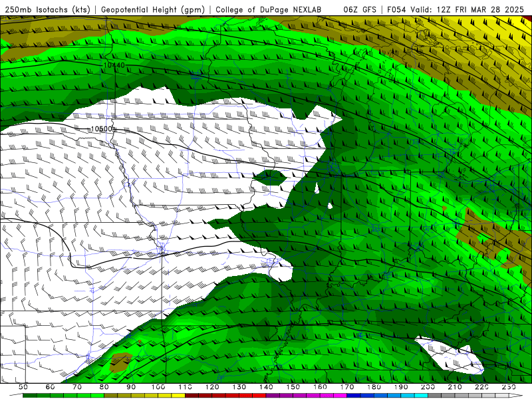Screen dimensions: 532x399
Task: Click the bright yellow band in the color bar
Action: (178, 395)
